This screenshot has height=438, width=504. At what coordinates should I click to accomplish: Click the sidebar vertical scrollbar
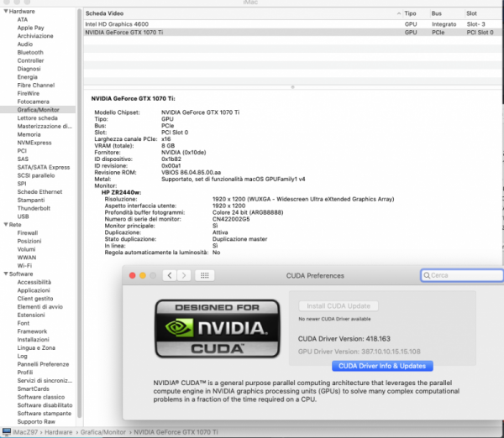click(80, 212)
